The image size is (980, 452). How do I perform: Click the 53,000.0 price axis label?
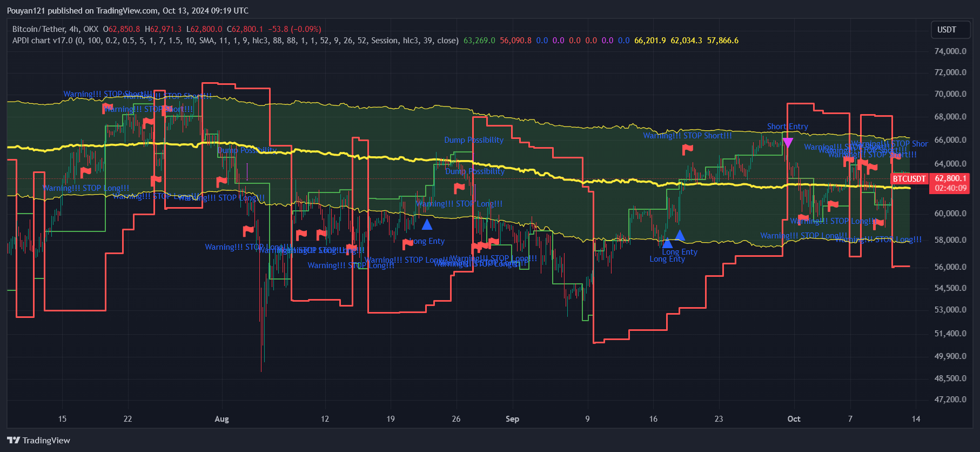(950, 310)
